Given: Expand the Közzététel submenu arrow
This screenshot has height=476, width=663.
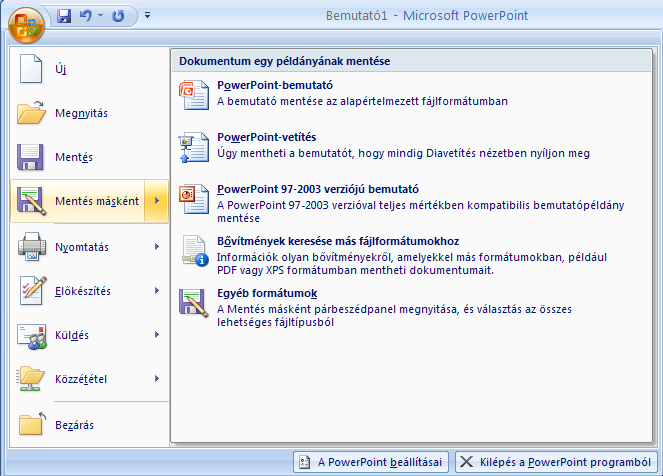Looking at the screenshot, I should pyautogui.click(x=157, y=379).
